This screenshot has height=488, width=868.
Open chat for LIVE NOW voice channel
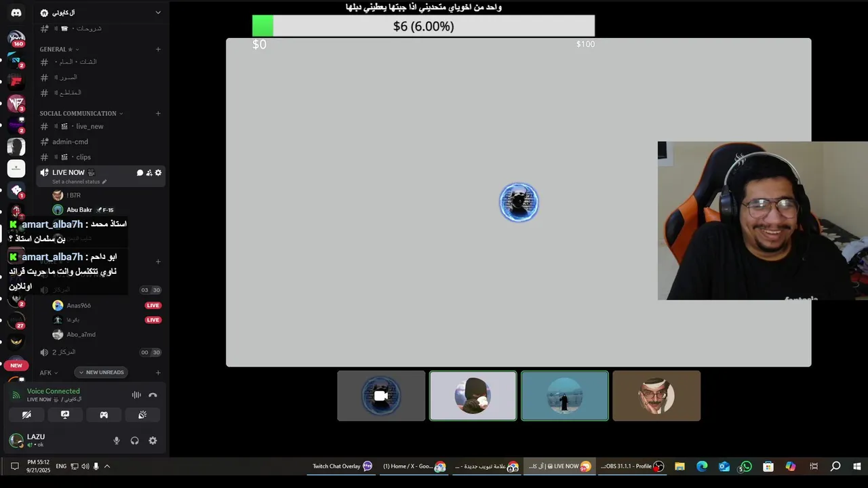pyautogui.click(x=140, y=173)
